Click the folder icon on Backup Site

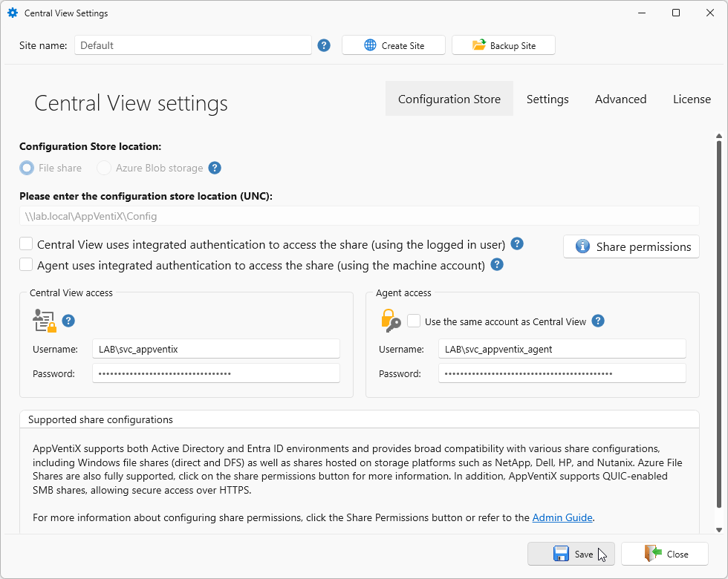click(479, 45)
